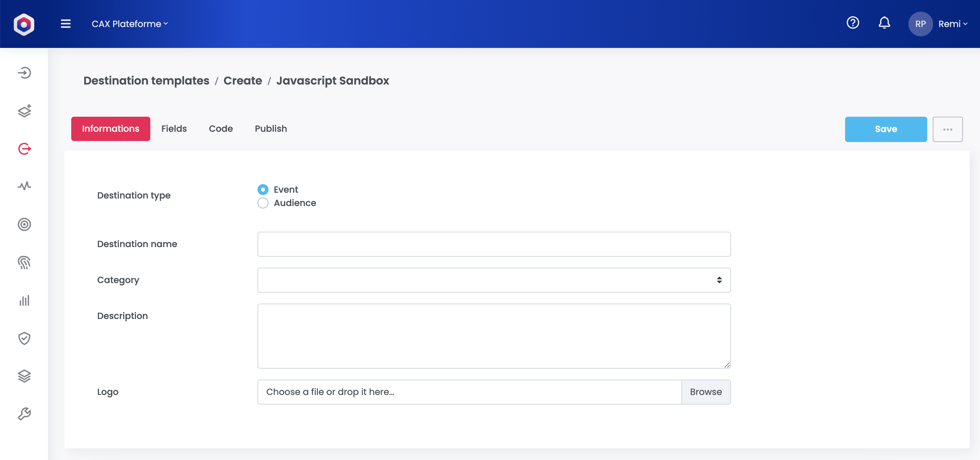Open the fingerprint sidebar icon
The width and height of the screenshot is (980, 460).
coord(24,262)
